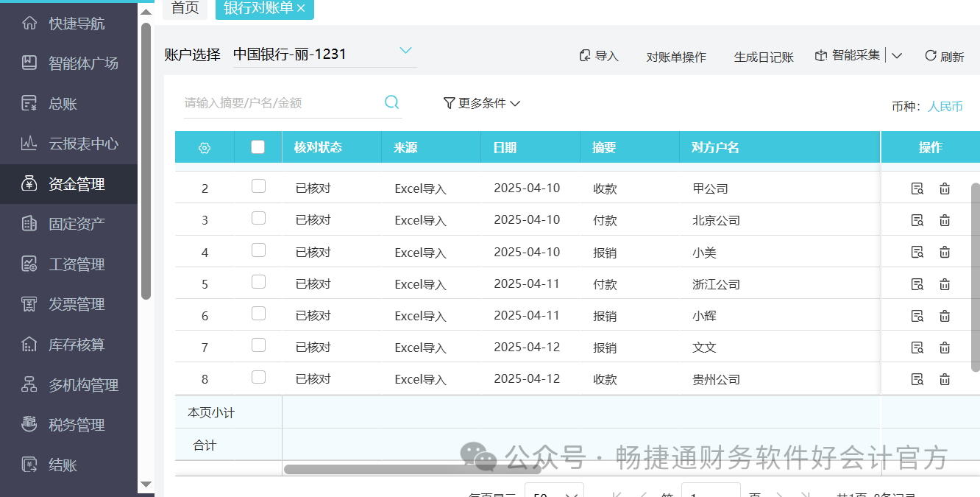Image resolution: width=980 pixels, height=497 pixels.
Task: Expand the 更多条件 filter panel
Action: click(x=481, y=103)
